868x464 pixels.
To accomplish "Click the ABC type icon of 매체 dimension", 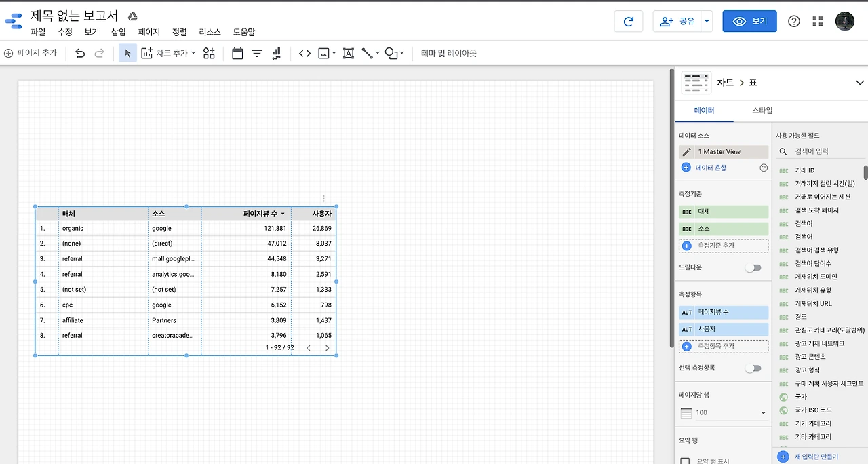I will [687, 212].
